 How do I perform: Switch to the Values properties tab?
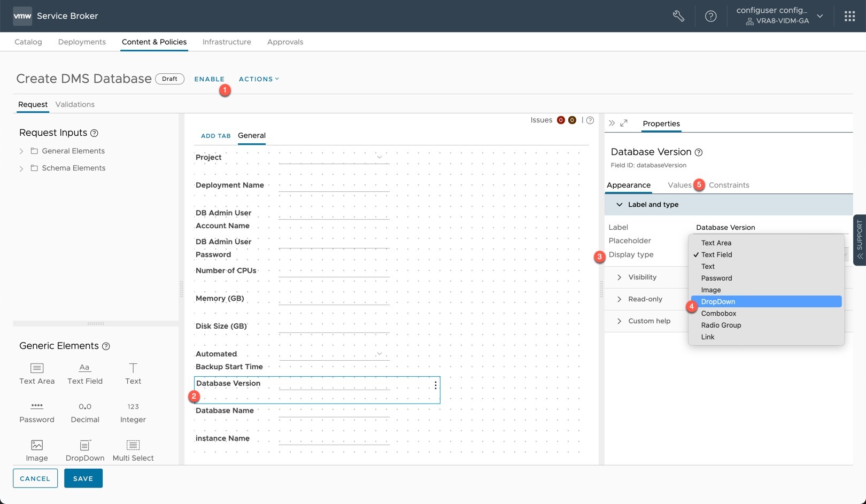679,185
